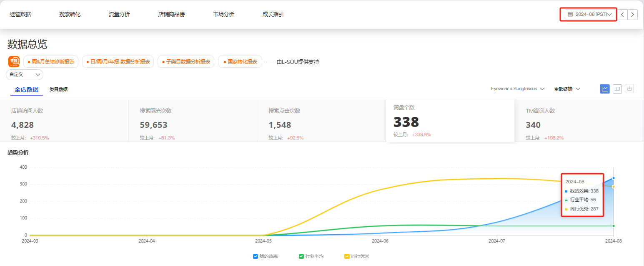644x266 pixels.
Task: Click calendar icon in date picker
Action: pos(570,15)
